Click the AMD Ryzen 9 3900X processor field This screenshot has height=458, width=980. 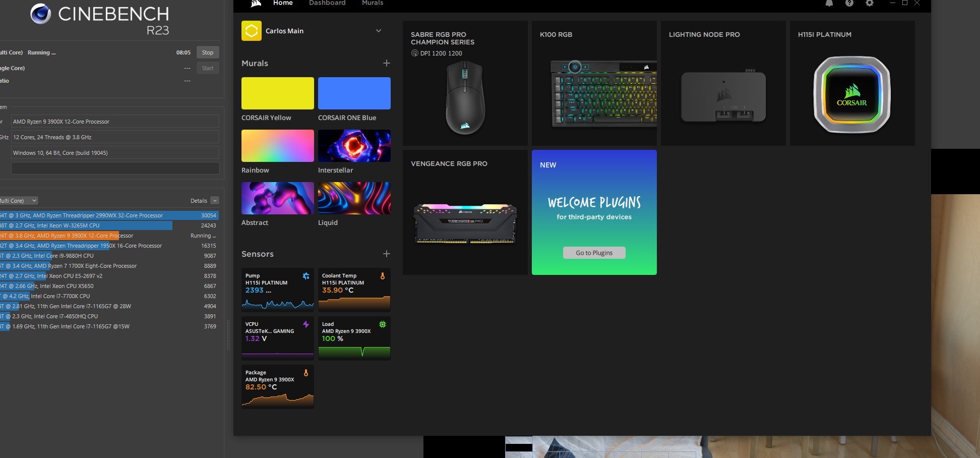[x=115, y=122]
